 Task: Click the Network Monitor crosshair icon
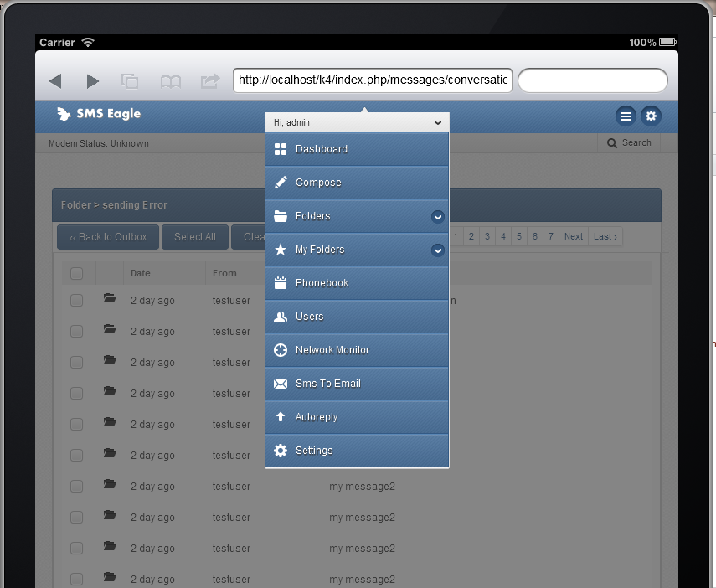tap(281, 350)
